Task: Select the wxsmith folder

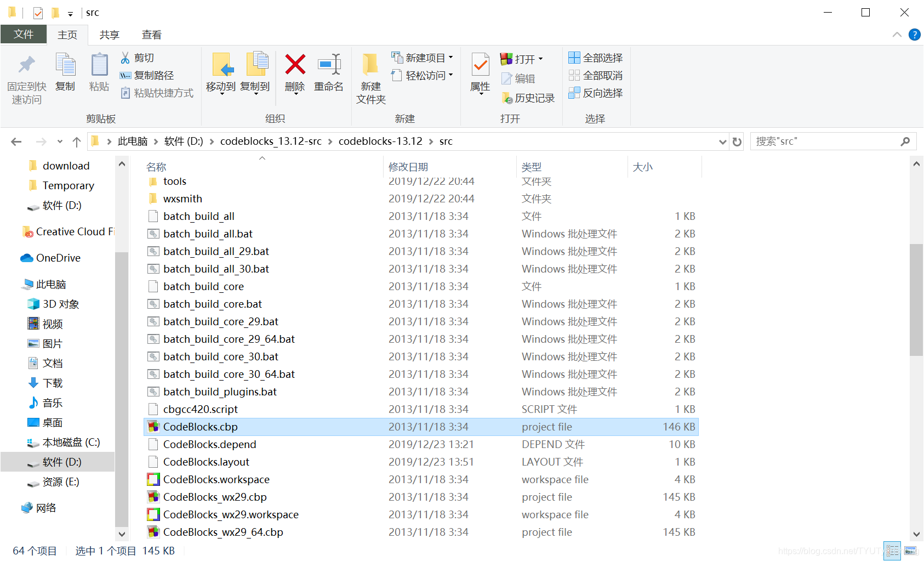Action: tap(421, 199)
